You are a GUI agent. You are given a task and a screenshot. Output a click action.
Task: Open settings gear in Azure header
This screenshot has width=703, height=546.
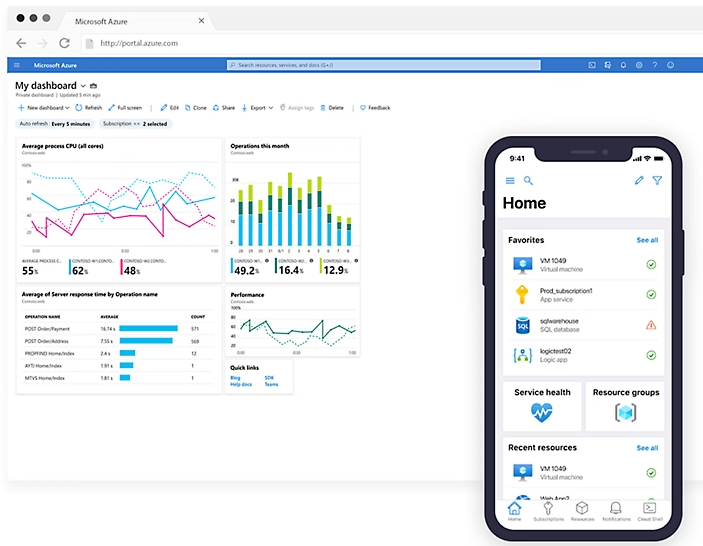pos(639,65)
